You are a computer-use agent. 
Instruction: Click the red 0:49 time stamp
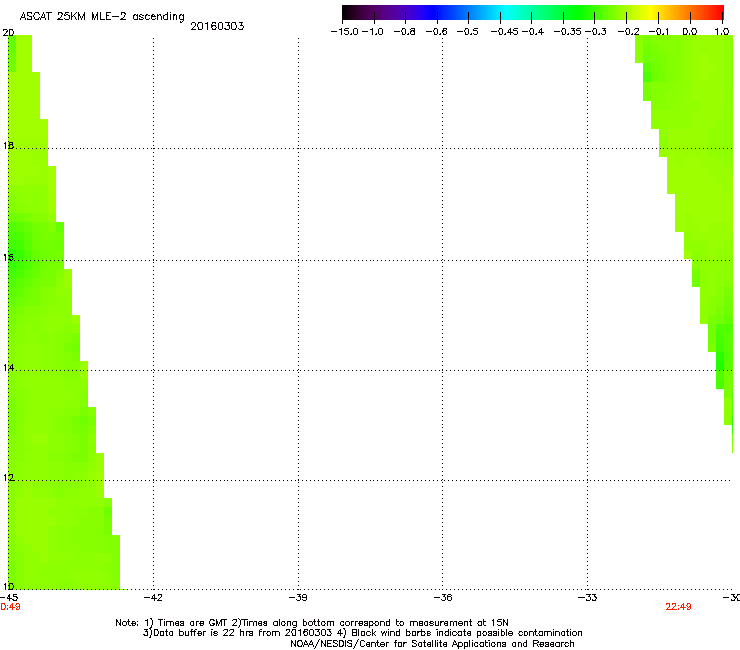(10, 607)
